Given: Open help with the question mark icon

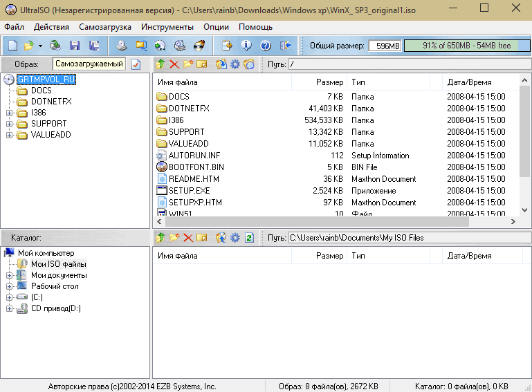Looking at the screenshot, I should click(x=266, y=46).
